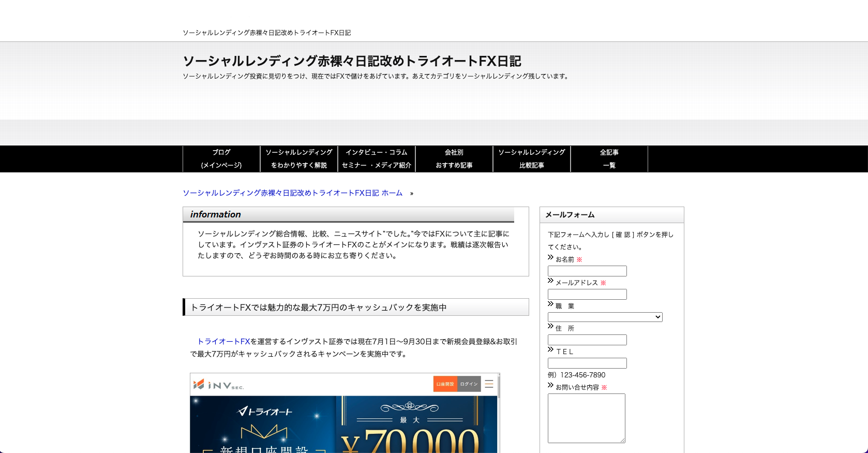The height and width of the screenshot is (453, 868).
Task: Open ソーシャルレンディング 比較記事 menu item
Action: [x=532, y=159]
